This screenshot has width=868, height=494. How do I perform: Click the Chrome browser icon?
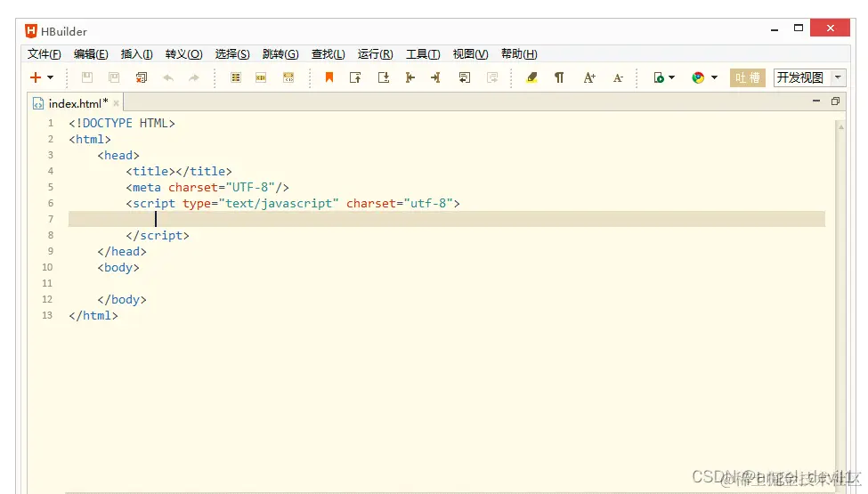[x=698, y=77]
